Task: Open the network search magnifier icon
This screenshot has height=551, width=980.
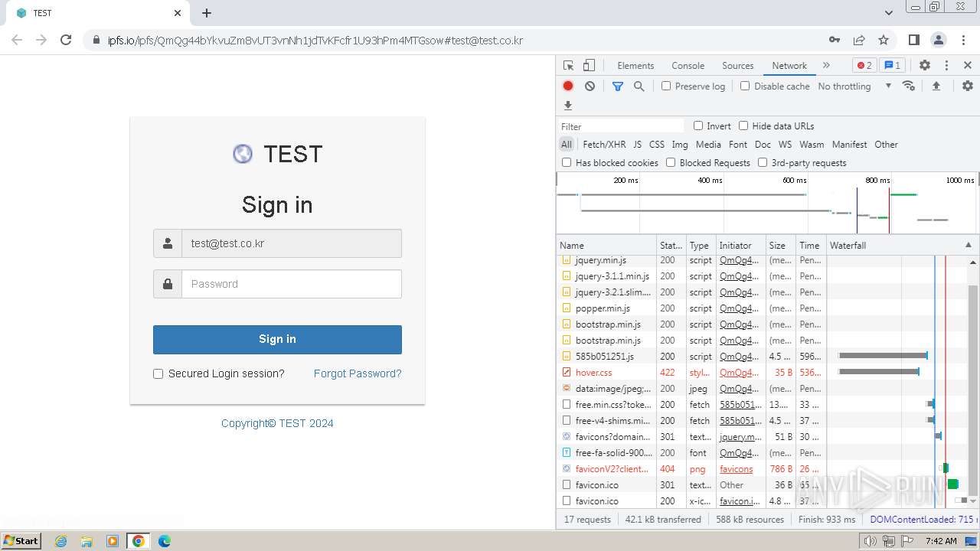Action: coord(639,86)
